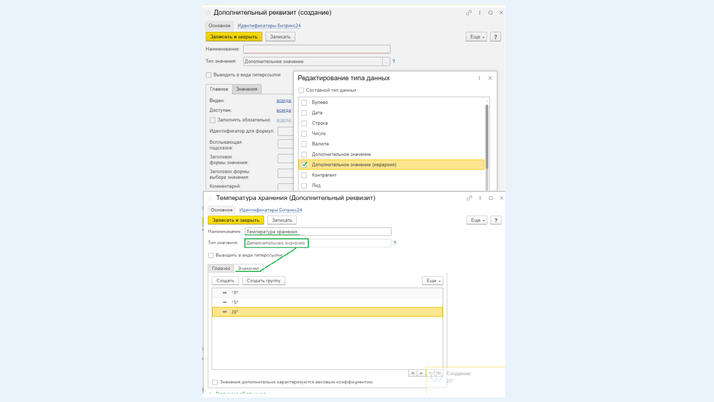The width and height of the screenshot is (714, 402).
Task: Check the Булево type checkbox
Action: 304,102
